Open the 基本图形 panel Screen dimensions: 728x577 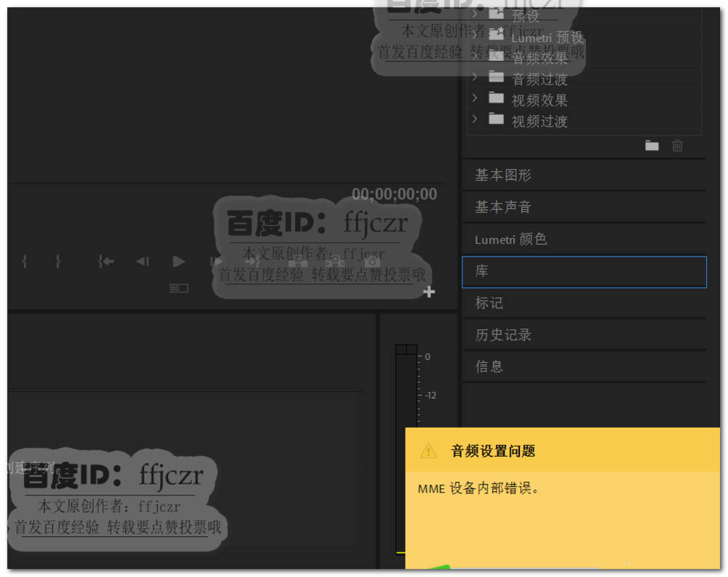584,175
